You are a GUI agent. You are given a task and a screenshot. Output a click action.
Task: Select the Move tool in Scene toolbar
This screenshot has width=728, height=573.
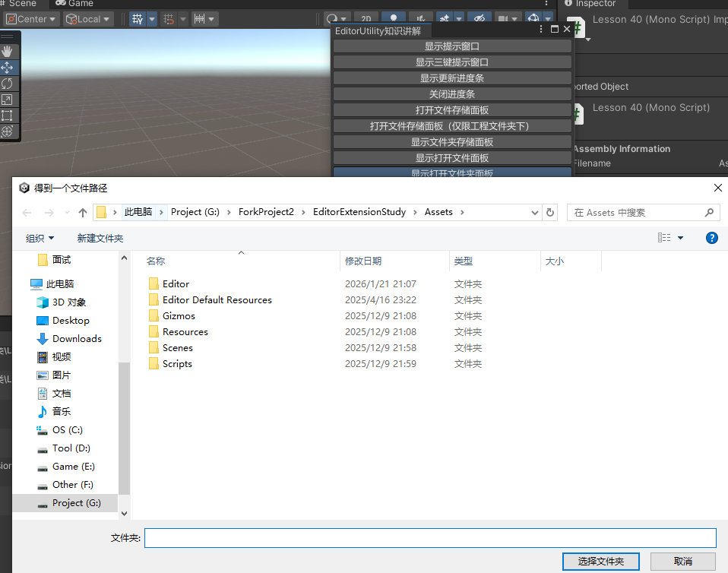point(8,67)
